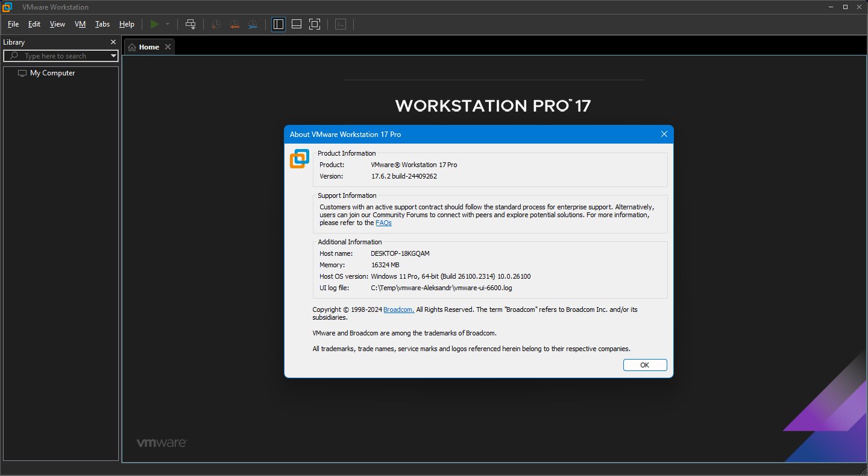Close the Home tab
Image resolution: width=868 pixels, height=476 pixels.
(x=168, y=47)
